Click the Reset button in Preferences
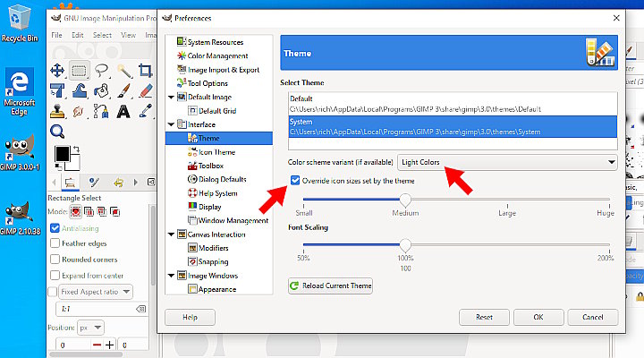 click(484, 318)
